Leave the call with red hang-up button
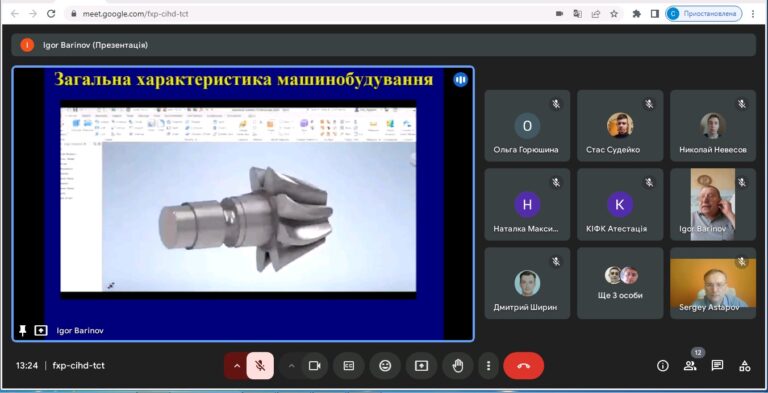This screenshot has width=768, height=393. pyautogui.click(x=524, y=366)
